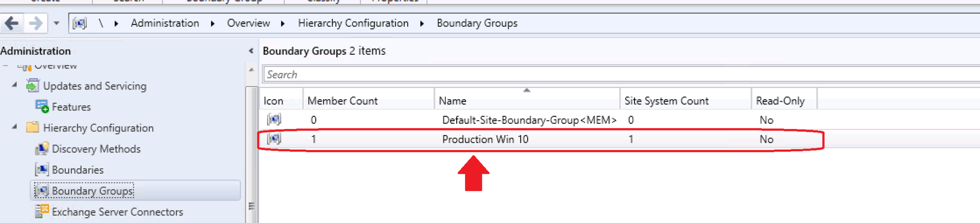Viewport: 980px width, 223px height.
Task: Click the Hierarchy Configuration folder icon
Action: click(x=32, y=128)
